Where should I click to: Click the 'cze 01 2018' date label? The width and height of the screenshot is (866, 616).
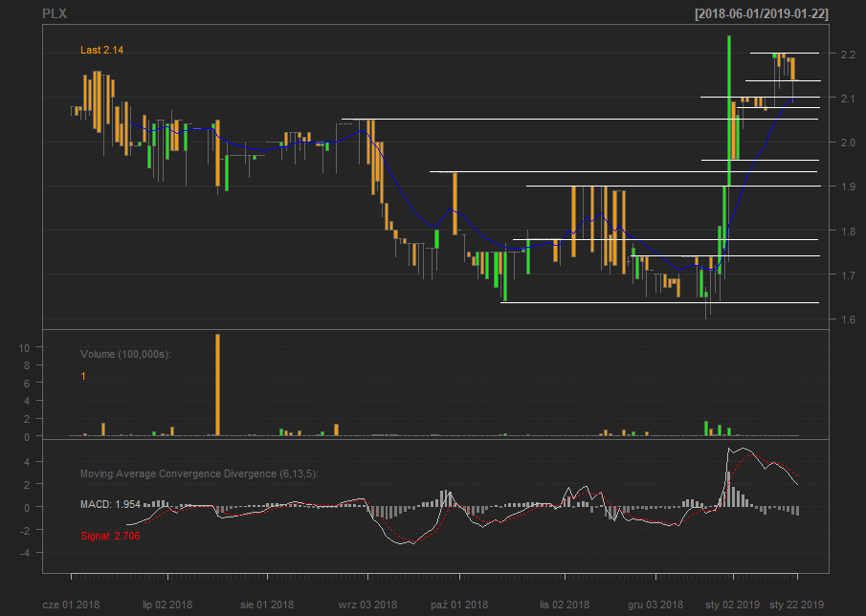pyautogui.click(x=71, y=605)
